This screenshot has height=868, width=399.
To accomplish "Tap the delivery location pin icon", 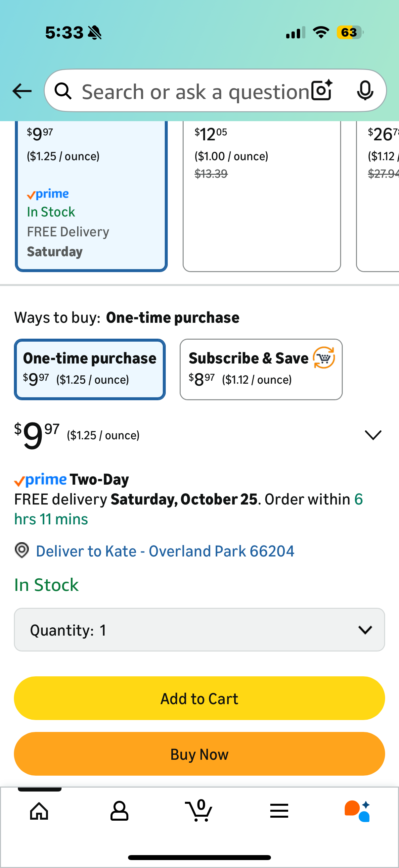I will click(x=22, y=550).
